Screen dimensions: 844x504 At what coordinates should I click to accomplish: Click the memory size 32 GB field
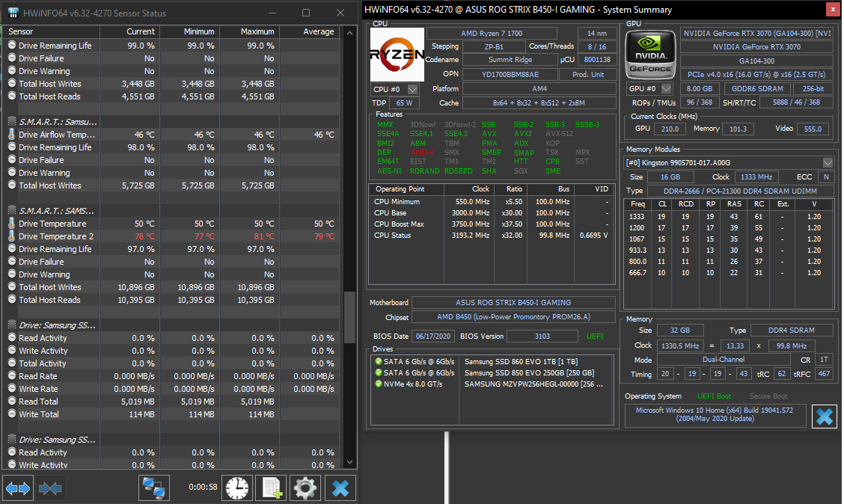pos(680,331)
